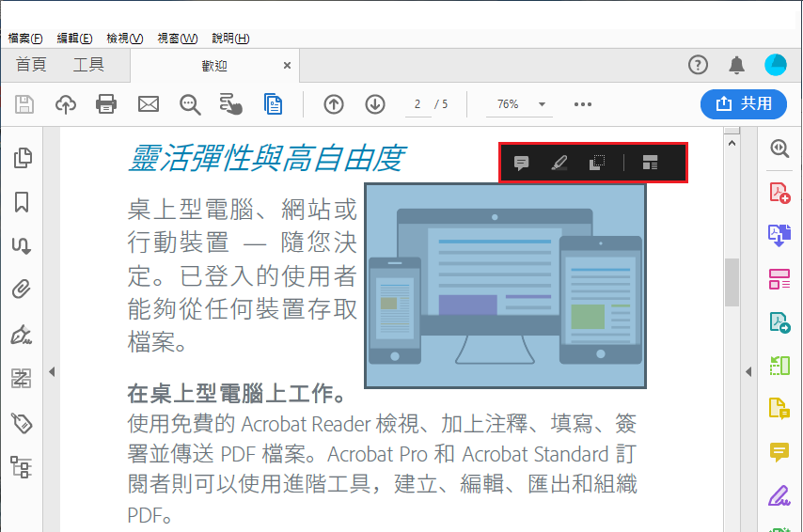Click the scrolling hand tool icon
Screen dimensions: 803x532
[231, 104]
